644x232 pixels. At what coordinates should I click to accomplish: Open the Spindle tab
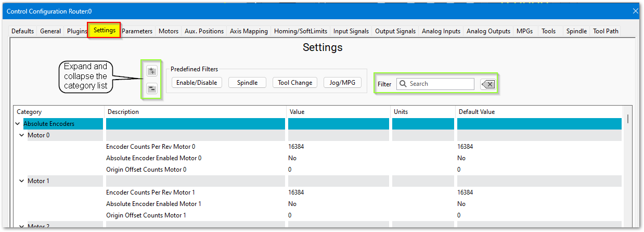576,31
